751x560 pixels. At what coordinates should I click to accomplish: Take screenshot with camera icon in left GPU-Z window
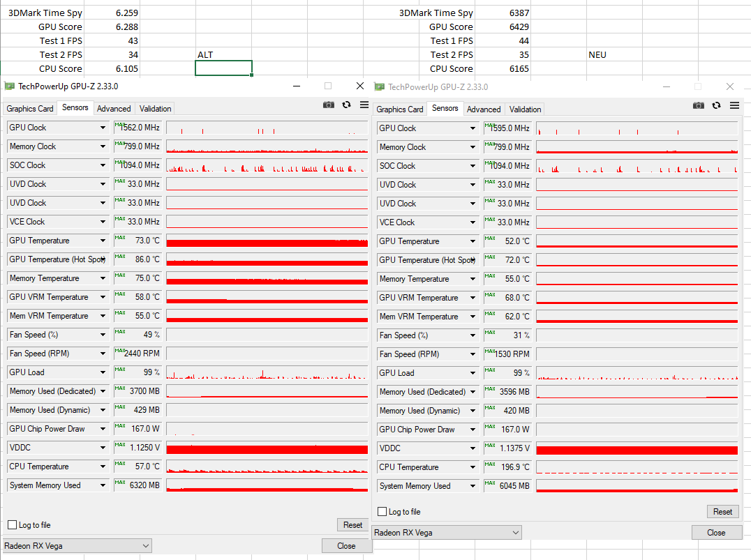coord(329,105)
